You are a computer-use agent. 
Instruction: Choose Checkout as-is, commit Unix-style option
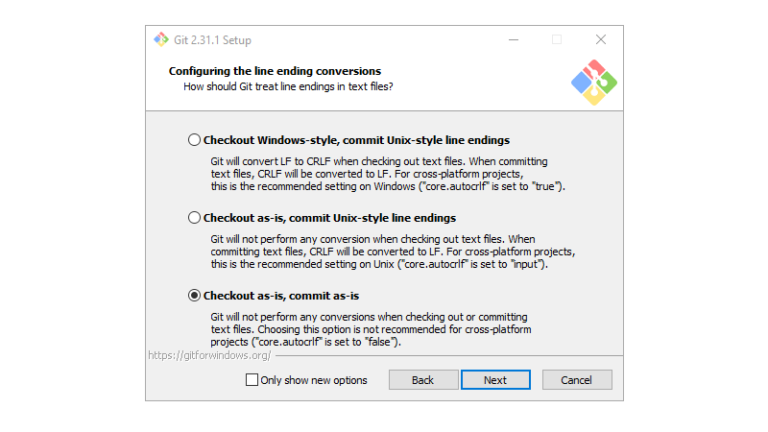tap(194, 217)
